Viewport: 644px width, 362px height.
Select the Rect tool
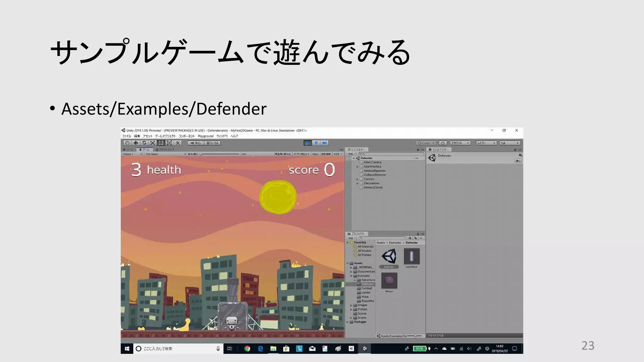click(161, 143)
